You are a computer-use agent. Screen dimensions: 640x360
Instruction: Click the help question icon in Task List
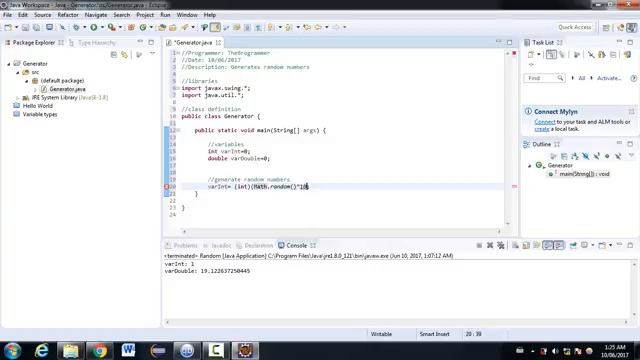633,78
